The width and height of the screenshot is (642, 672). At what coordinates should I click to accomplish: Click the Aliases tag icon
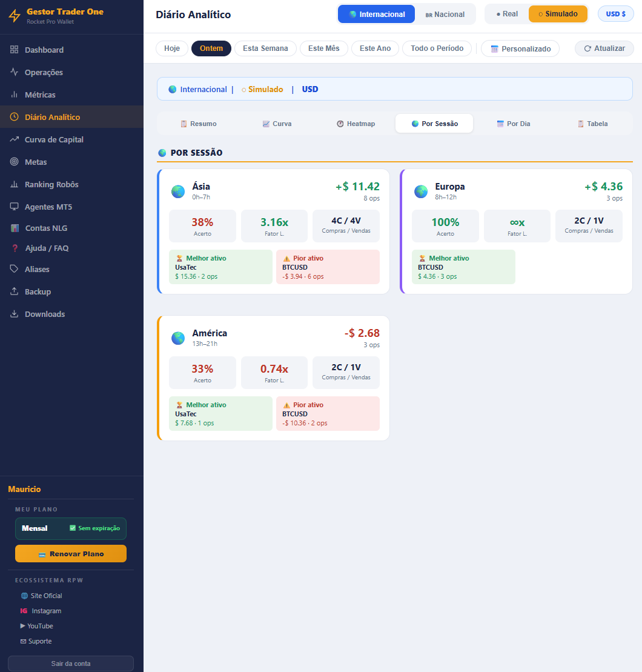(14, 268)
